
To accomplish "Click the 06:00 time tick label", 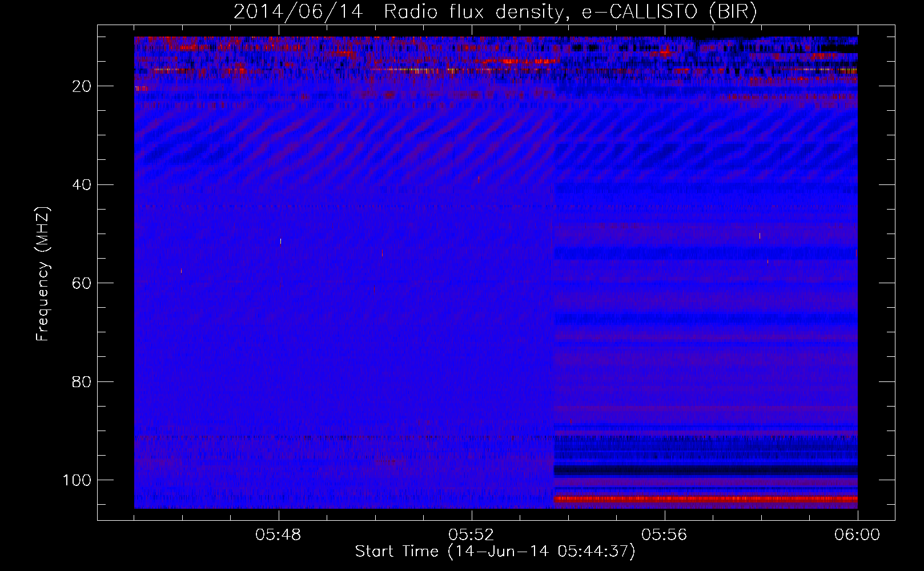I will pyautogui.click(x=857, y=535).
